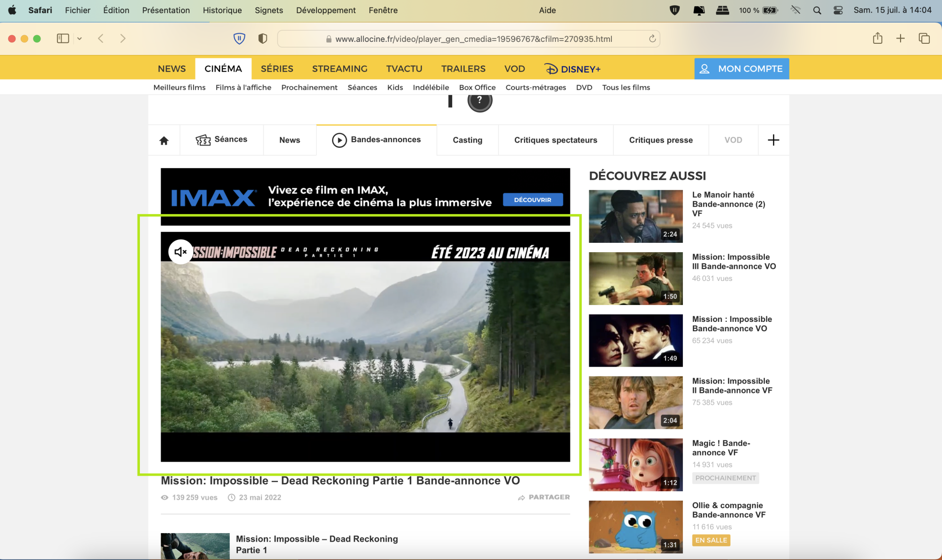The width and height of the screenshot is (942, 560).
Task: Toggle the half-shield privacy report icon
Action: 263,39
